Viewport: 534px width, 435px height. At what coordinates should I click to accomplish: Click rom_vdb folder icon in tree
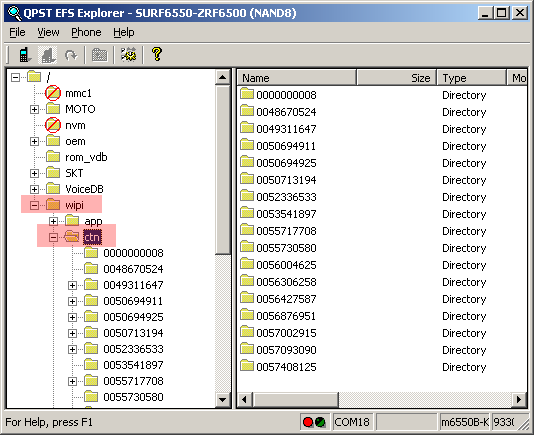coord(53,157)
